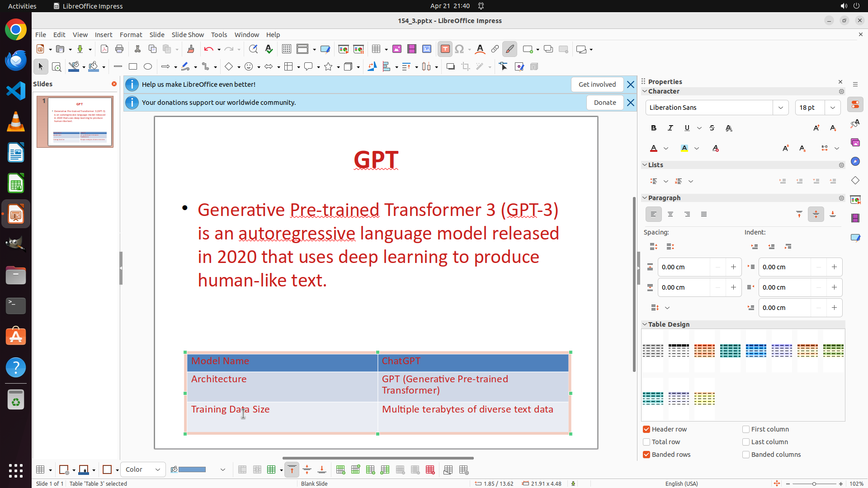Click the Export as PDF icon

pyautogui.click(x=104, y=49)
